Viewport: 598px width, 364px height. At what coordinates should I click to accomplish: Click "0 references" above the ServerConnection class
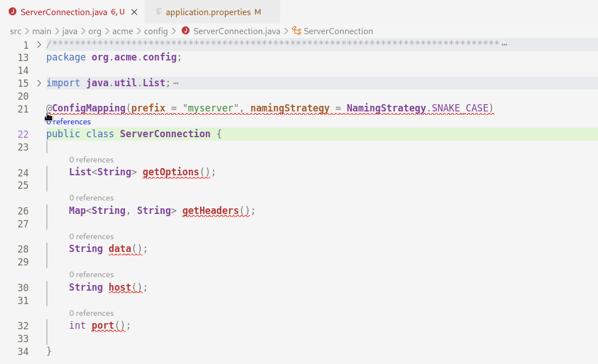click(x=68, y=122)
